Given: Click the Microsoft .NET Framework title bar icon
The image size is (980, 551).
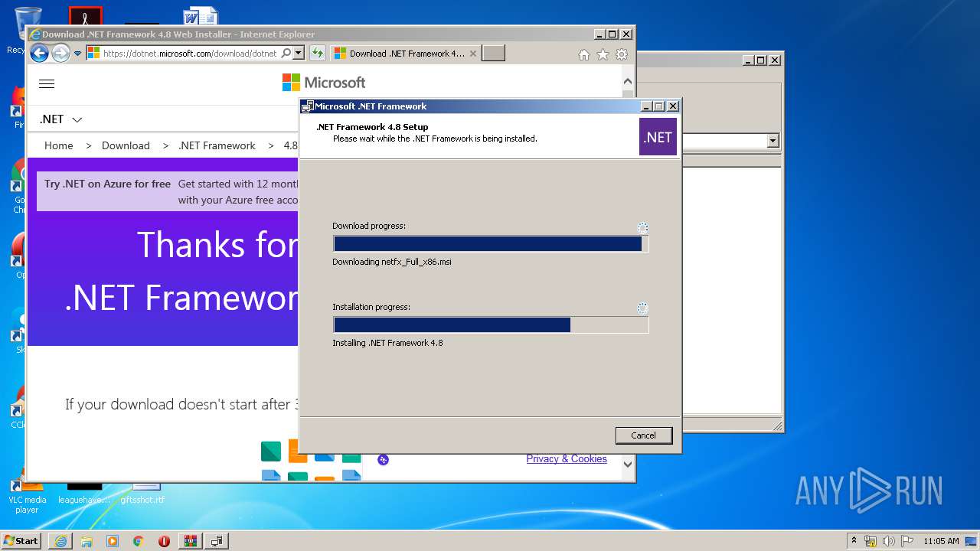Looking at the screenshot, I should [x=308, y=106].
